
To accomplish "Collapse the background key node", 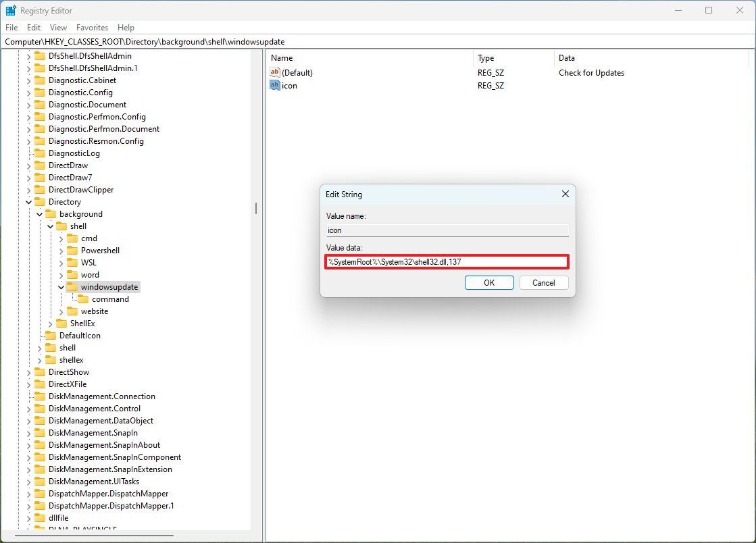I will pyautogui.click(x=39, y=213).
